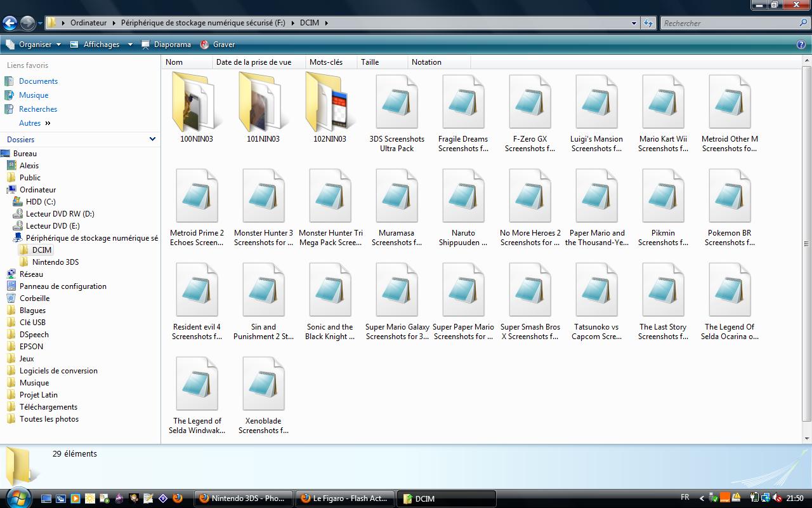
Task: Select Nintendo 3DS in the folder tree
Action: pos(55,262)
